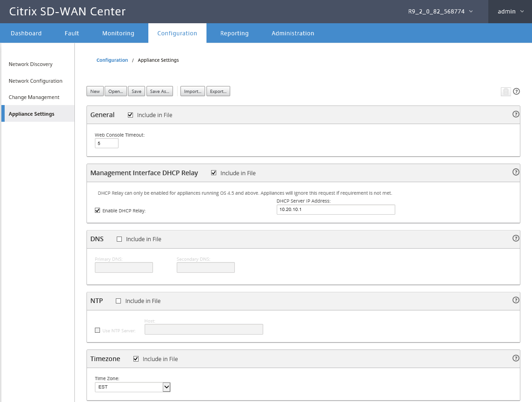Toggle General Include in File checkbox

point(130,115)
